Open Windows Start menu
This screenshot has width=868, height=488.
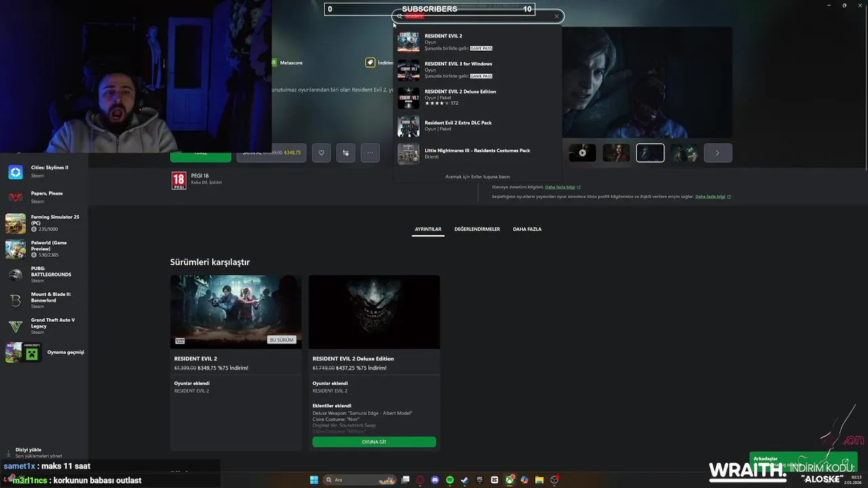click(314, 480)
